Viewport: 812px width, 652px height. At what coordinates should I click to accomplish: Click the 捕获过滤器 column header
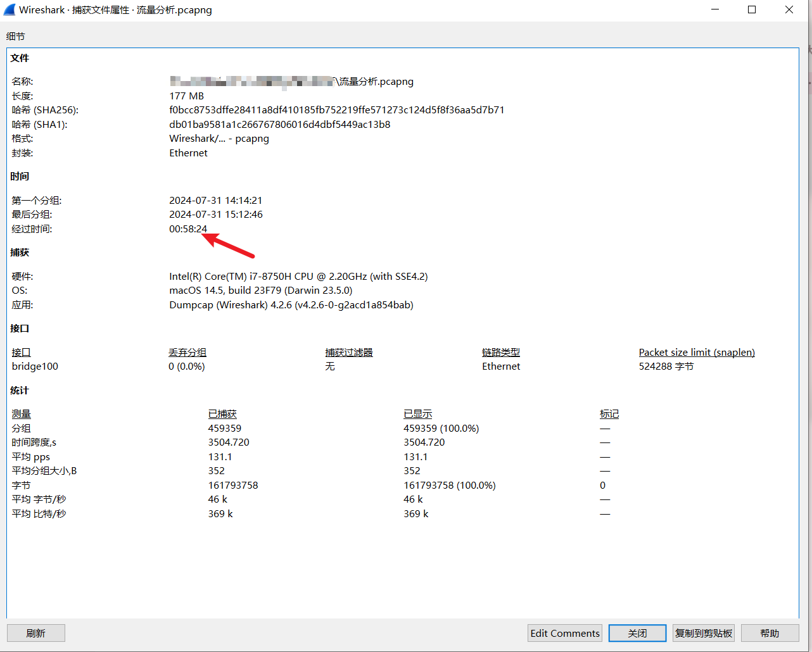pyautogui.click(x=349, y=353)
